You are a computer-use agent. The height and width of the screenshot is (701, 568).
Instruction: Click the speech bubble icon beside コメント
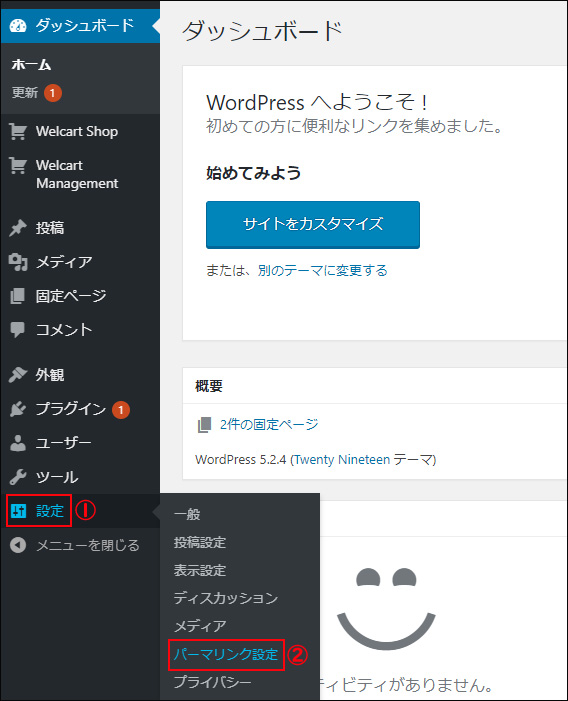point(18,330)
